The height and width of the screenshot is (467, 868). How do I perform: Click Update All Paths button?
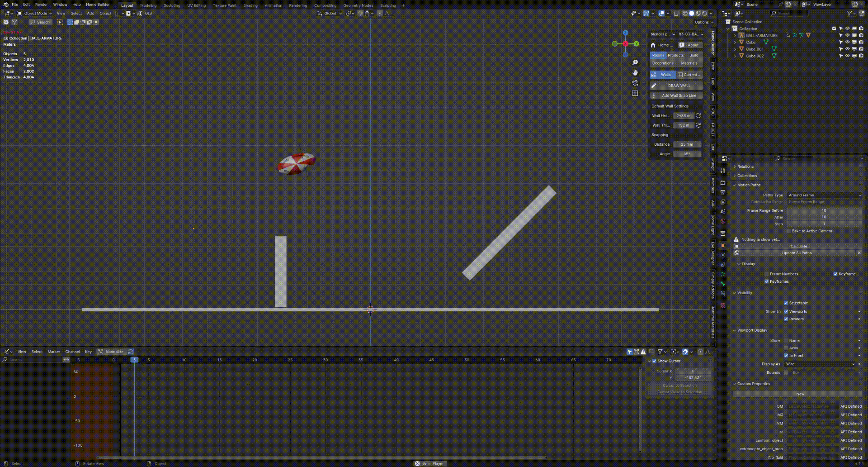794,253
